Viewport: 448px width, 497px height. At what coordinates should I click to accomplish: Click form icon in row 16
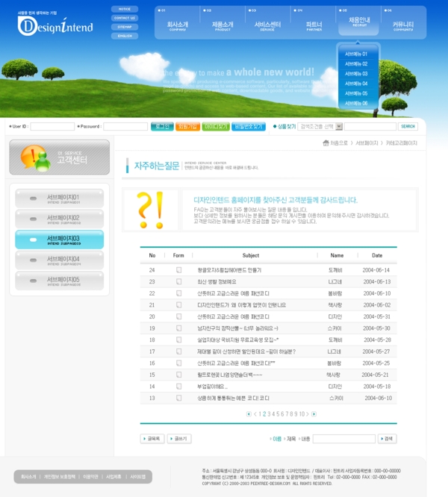pos(178,363)
